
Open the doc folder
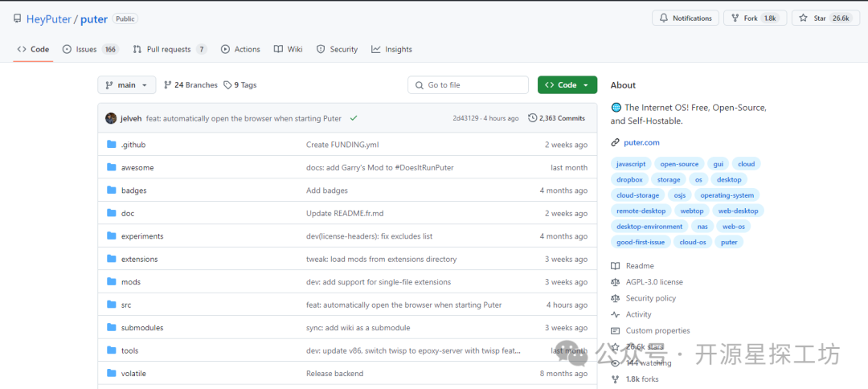click(128, 214)
